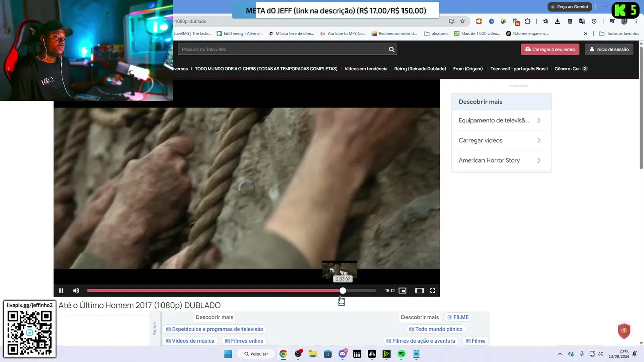Open the 'Mais de 1.000 vídeo...' bookmark
Image resolution: width=644 pixels, height=362 pixels.
coord(477,34)
